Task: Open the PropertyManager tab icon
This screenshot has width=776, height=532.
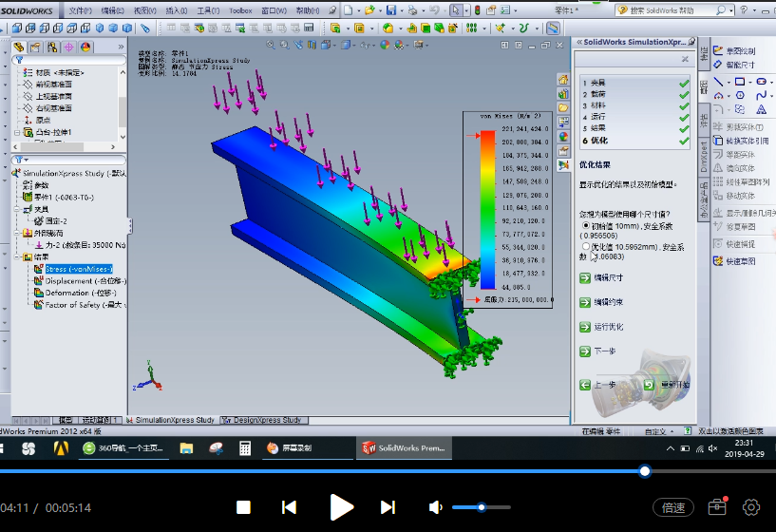Action: [x=35, y=47]
